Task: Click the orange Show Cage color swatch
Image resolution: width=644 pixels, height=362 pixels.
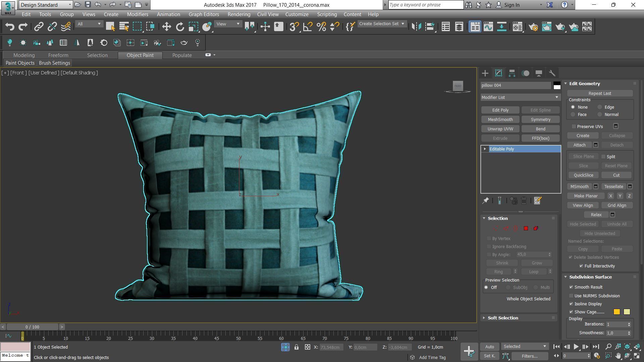Action: pyautogui.click(x=616, y=312)
